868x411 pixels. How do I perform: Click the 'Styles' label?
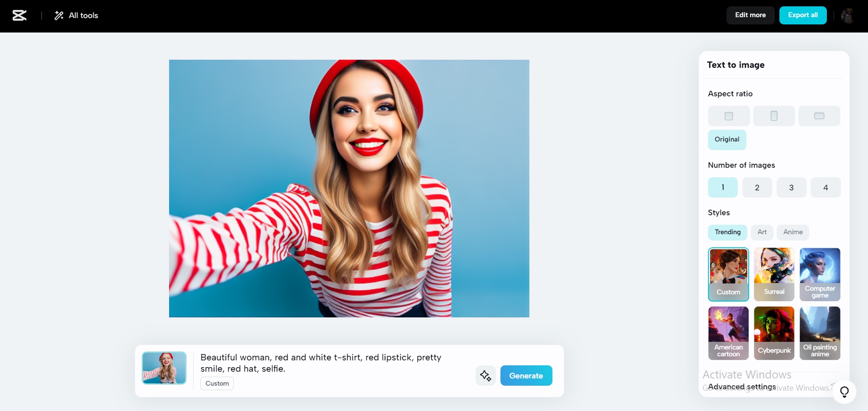coord(719,213)
